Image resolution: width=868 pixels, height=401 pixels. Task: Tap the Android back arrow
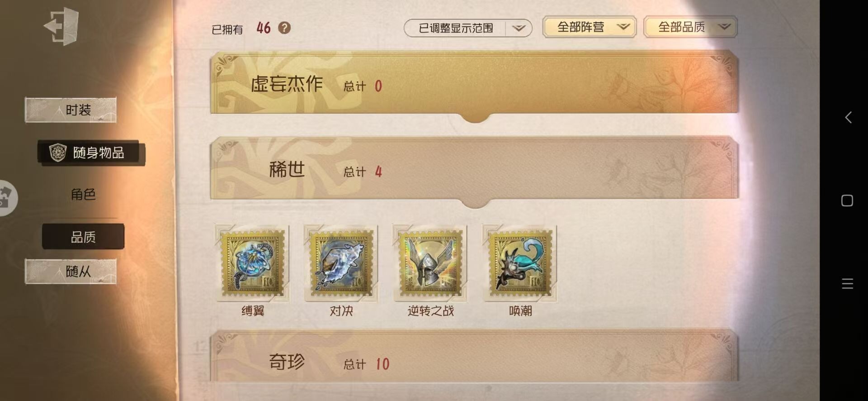(848, 118)
